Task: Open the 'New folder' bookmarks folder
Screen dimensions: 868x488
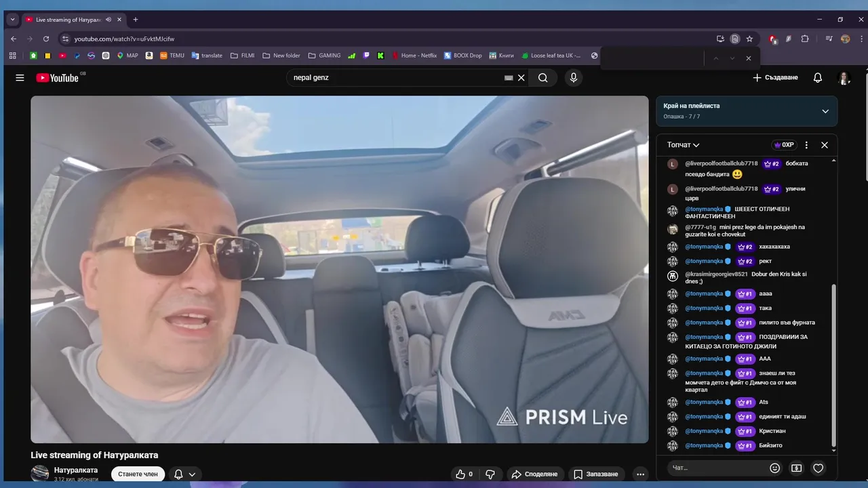Action: (281, 56)
